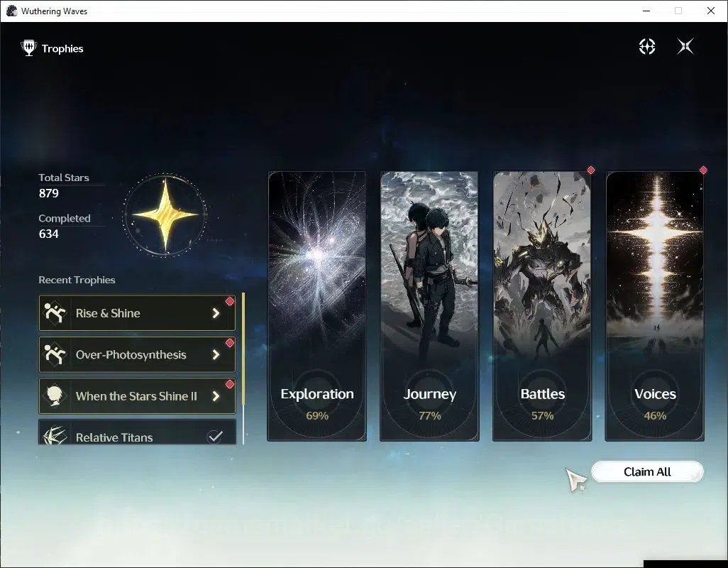Expand the Over-Photosynthesis chevron arrow
This screenshot has width=728, height=568.
click(216, 354)
